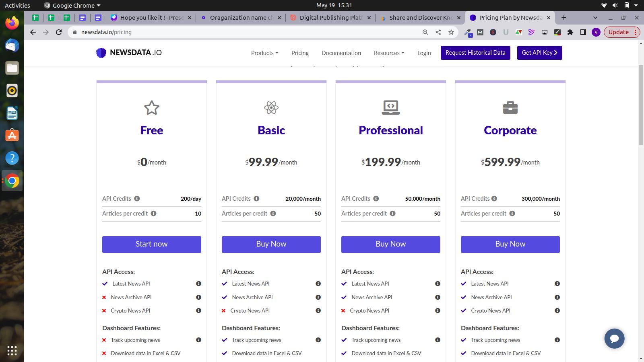Click the laptop icon on Professional plan

coord(390,107)
